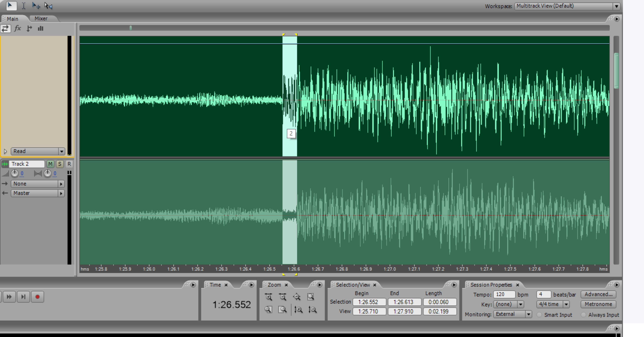Solo Track 2 with S button
644x337 pixels.
[59, 164]
